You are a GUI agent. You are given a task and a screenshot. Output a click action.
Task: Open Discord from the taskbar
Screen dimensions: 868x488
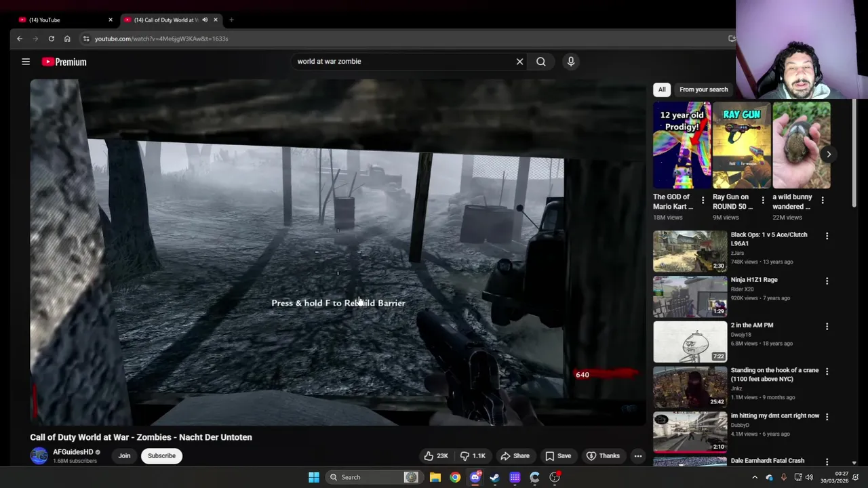[x=475, y=477]
